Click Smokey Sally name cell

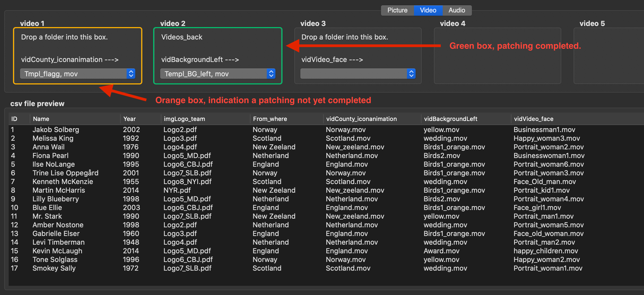coord(54,268)
